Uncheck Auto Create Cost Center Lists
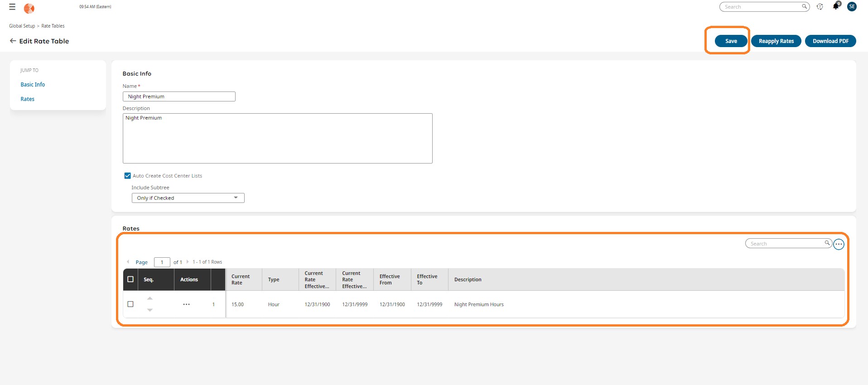Screen dimensions: 868x385 tap(128, 176)
